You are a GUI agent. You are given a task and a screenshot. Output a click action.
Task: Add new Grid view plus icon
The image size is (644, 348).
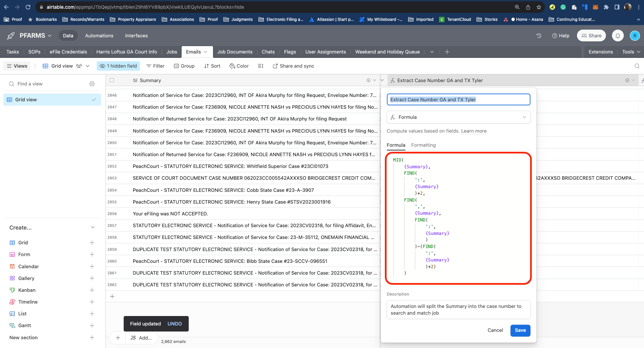[x=92, y=243]
